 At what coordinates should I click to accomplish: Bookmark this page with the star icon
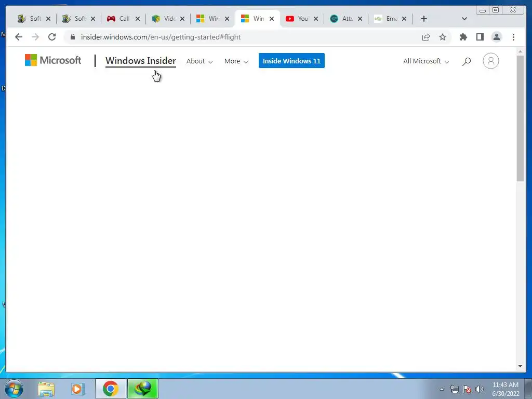coord(443,37)
